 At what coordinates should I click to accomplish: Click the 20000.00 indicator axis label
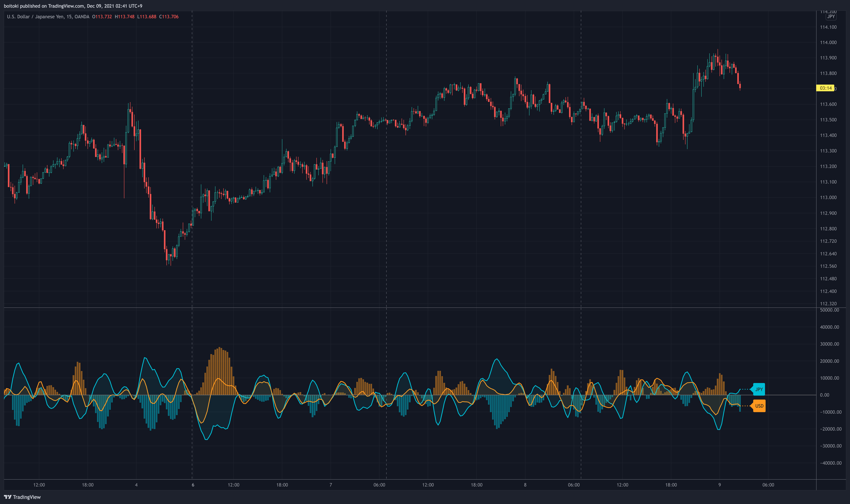tap(829, 361)
